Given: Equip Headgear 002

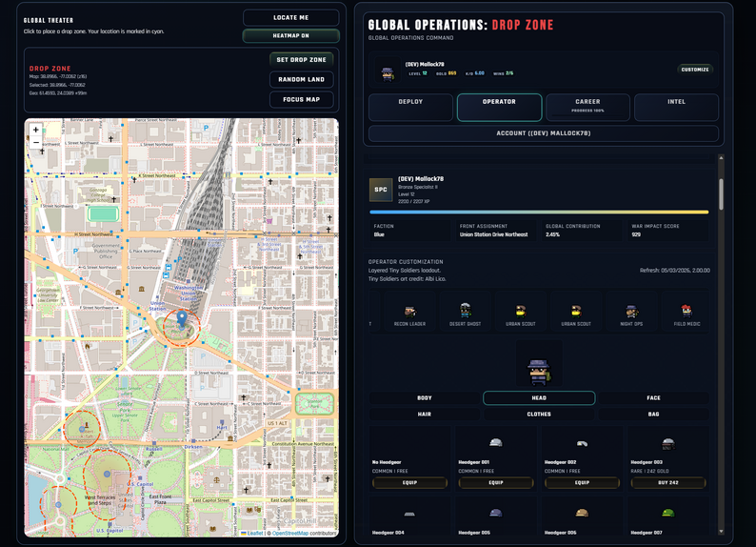Looking at the screenshot, I should [x=582, y=482].
